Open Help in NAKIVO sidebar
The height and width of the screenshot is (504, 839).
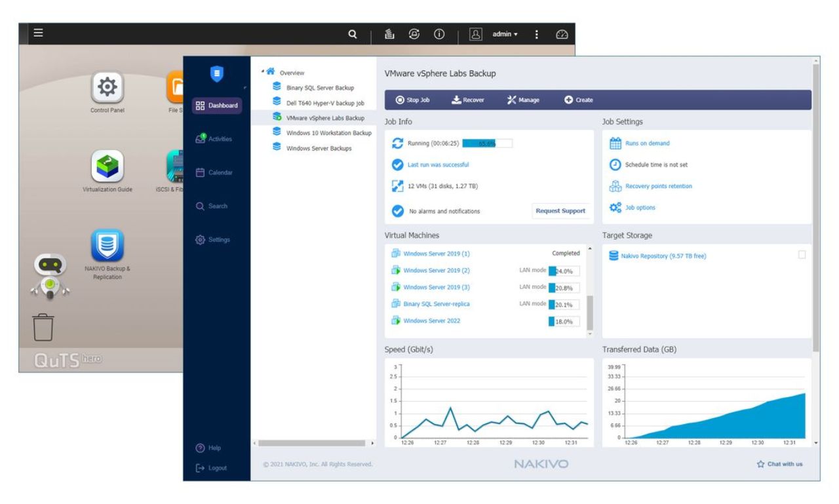(x=208, y=448)
